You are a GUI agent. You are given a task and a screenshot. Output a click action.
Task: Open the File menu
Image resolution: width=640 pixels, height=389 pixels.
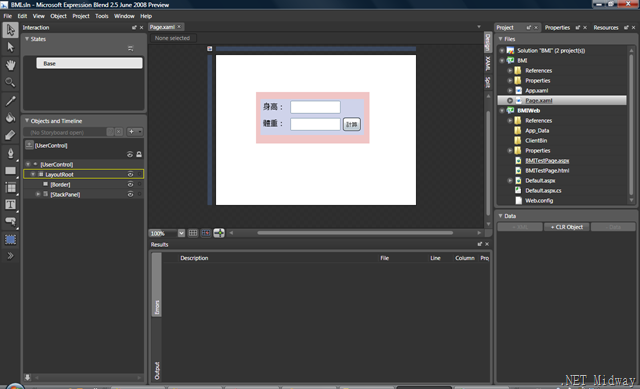(x=8, y=16)
